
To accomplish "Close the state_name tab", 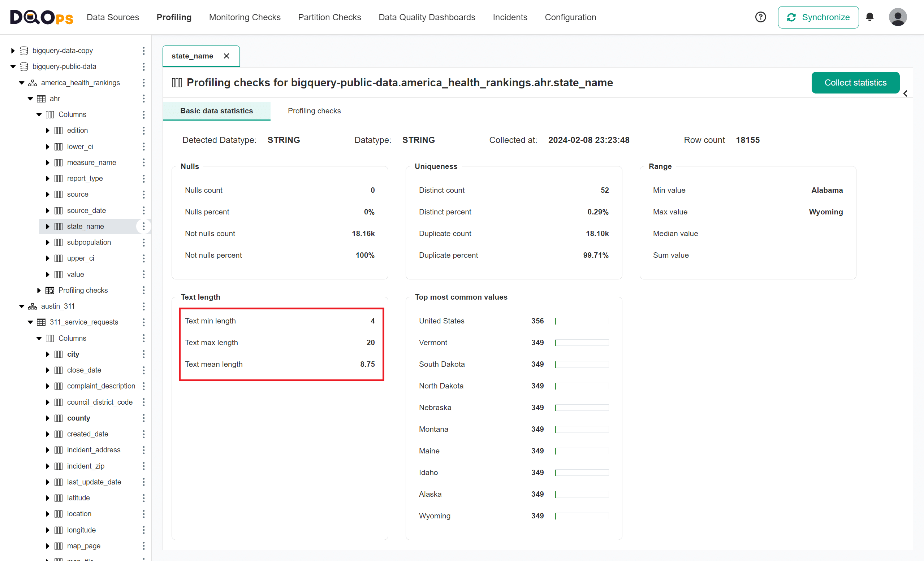I will click(226, 56).
